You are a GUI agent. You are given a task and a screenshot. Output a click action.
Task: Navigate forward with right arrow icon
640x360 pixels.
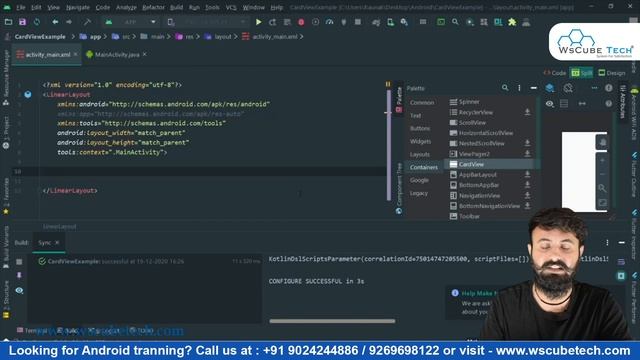(x=69, y=22)
